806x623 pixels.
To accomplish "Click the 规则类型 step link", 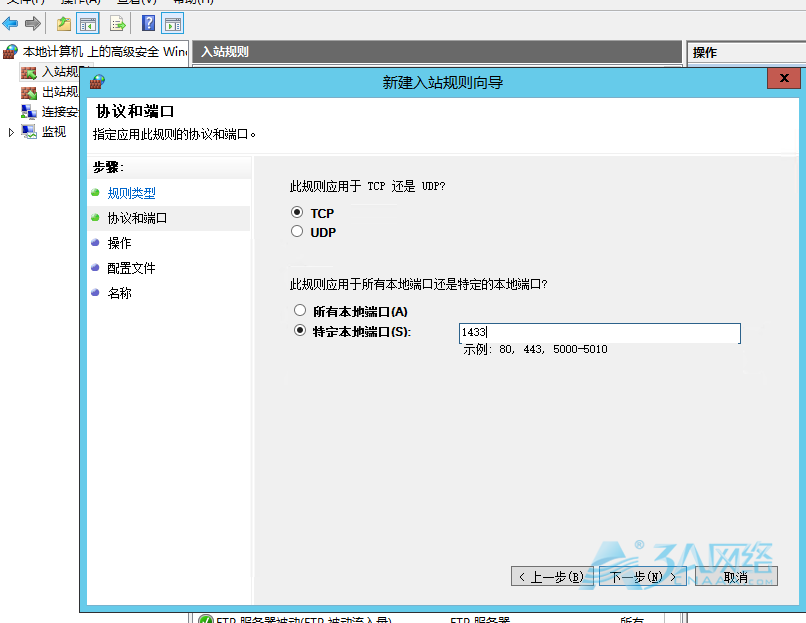I will (x=132, y=193).
